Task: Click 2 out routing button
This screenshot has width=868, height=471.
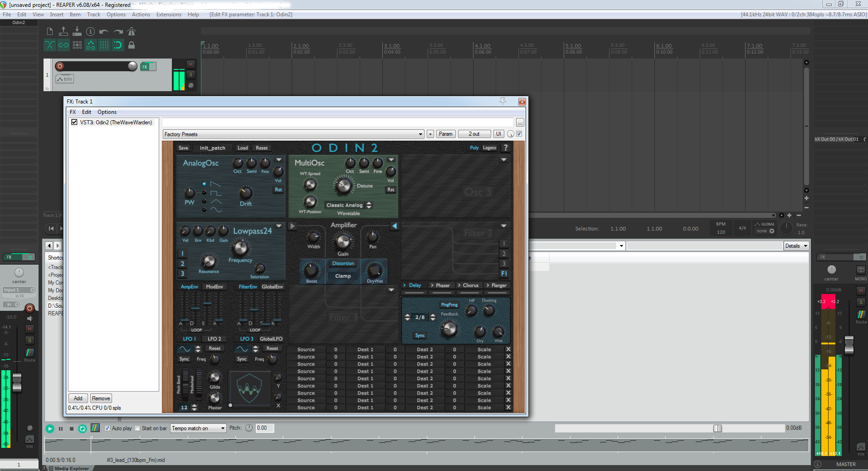Action: (474, 134)
